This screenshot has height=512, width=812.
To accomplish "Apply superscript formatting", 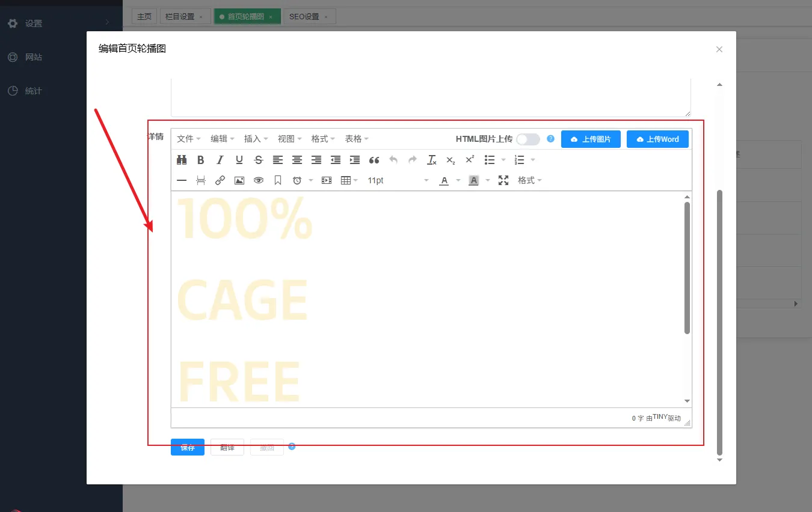I will [x=470, y=160].
